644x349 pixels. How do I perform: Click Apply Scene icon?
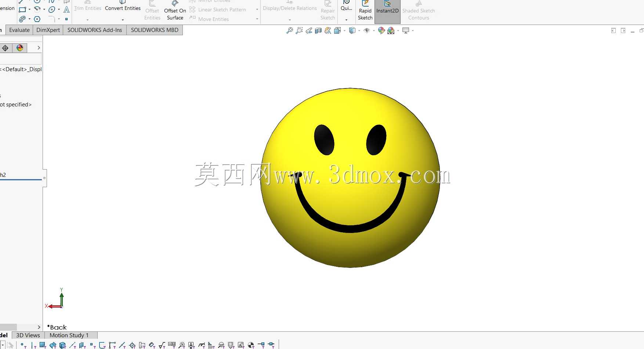click(391, 30)
